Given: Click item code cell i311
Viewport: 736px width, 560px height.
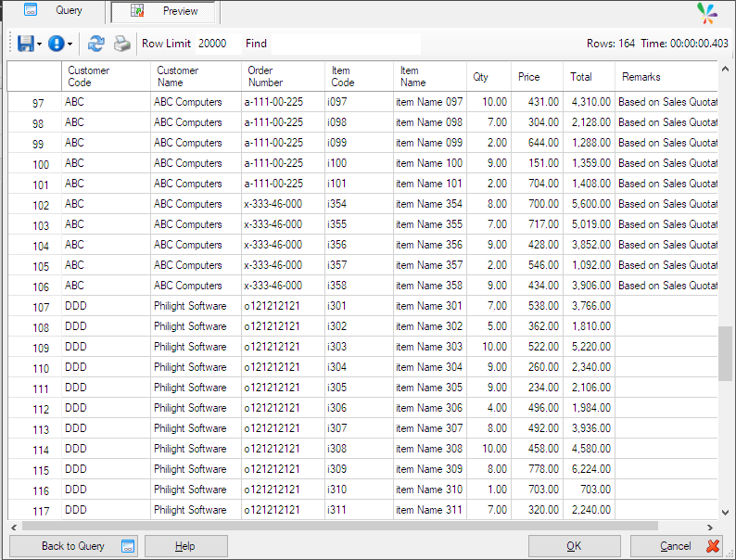Looking at the screenshot, I should [x=359, y=510].
